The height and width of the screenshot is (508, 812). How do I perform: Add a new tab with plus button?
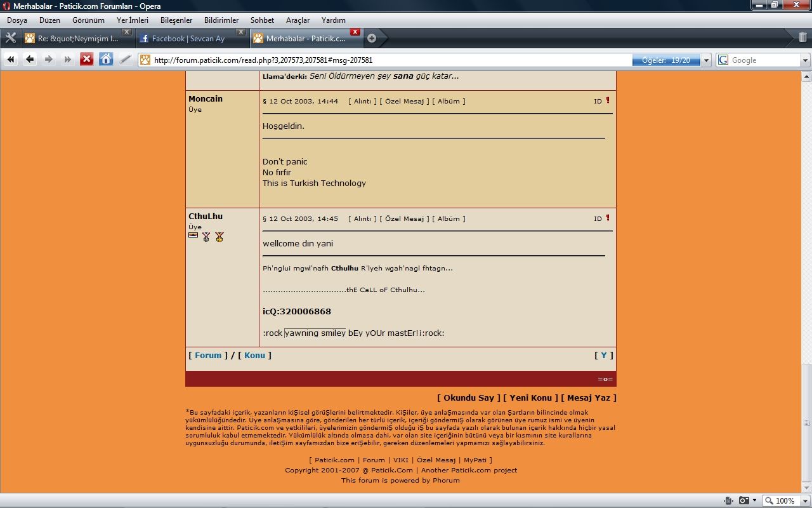pyautogui.click(x=372, y=38)
